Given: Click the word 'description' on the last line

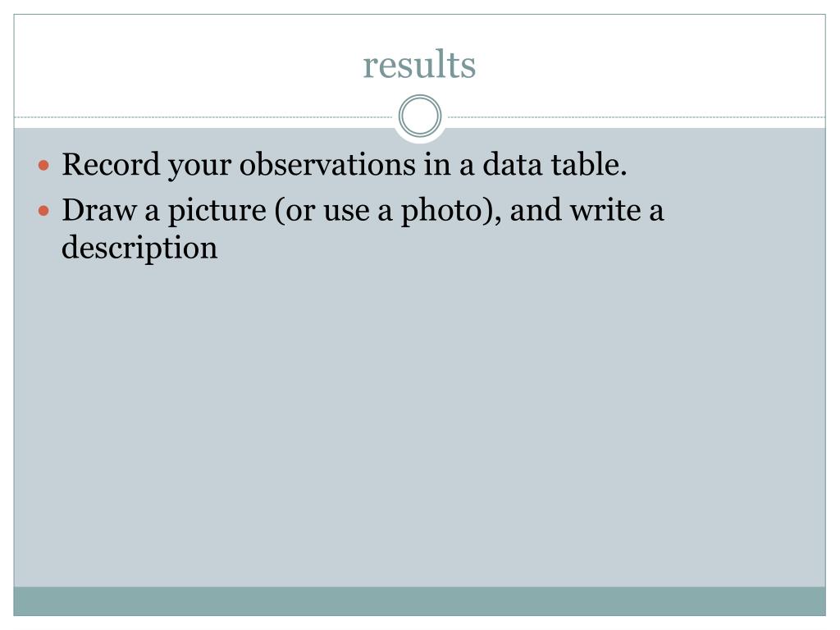Looking at the screenshot, I should pos(139,248).
